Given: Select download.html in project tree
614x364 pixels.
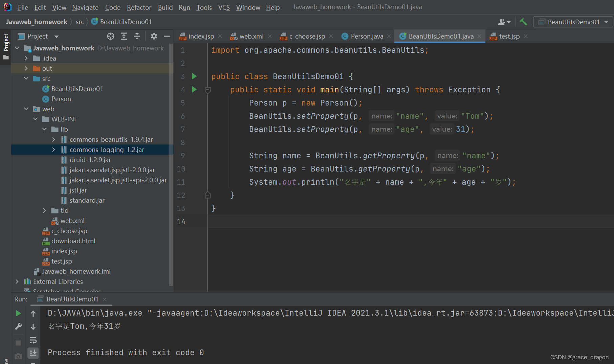Looking at the screenshot, I should point(73,241).
